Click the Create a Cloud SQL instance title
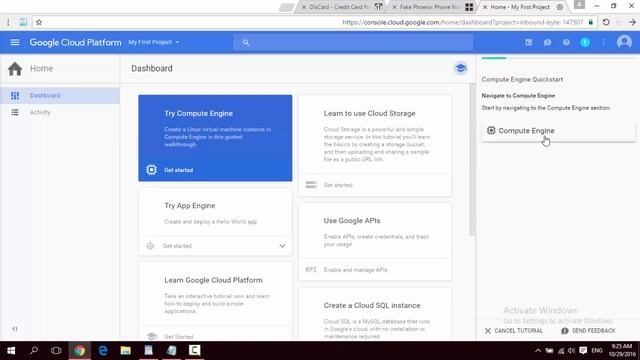Screen dimensions: 640x360 [372, 306]
